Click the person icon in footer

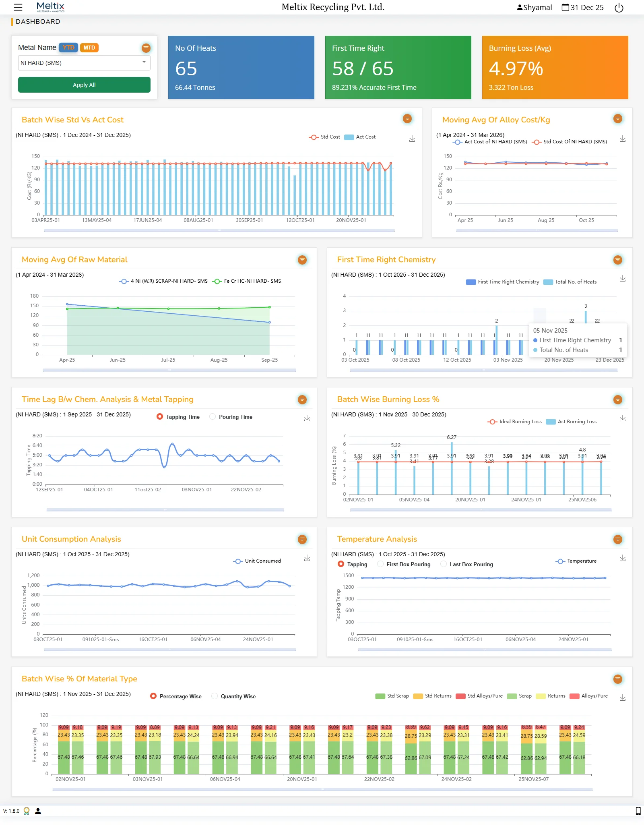(x=38, y=811)
